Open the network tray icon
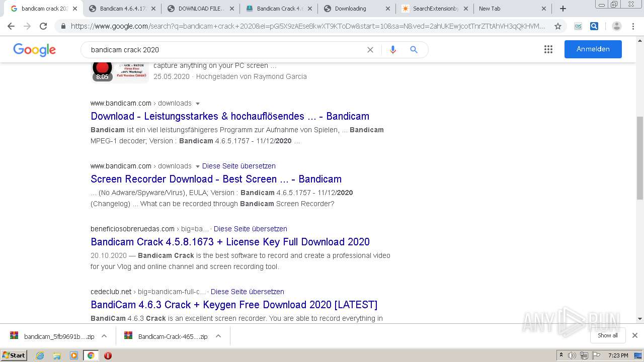This screenshot has width=644, height=362. (x=584, y=355)
